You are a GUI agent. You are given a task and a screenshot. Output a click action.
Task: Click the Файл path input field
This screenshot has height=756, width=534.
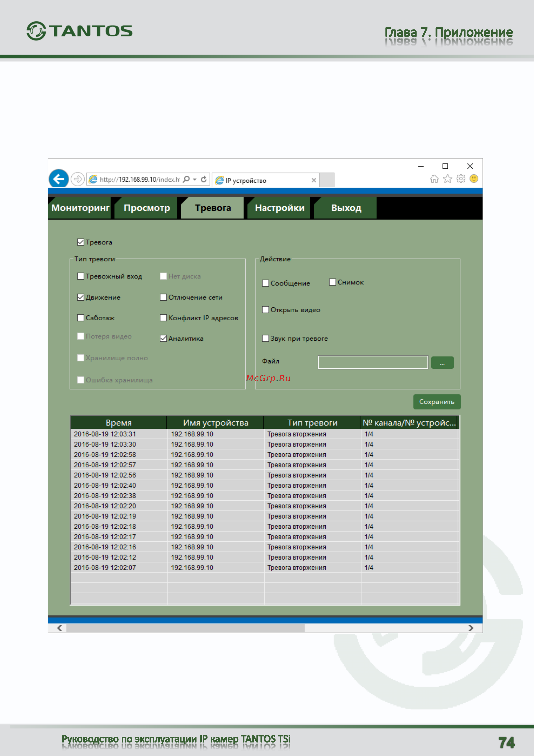[373, 362]
